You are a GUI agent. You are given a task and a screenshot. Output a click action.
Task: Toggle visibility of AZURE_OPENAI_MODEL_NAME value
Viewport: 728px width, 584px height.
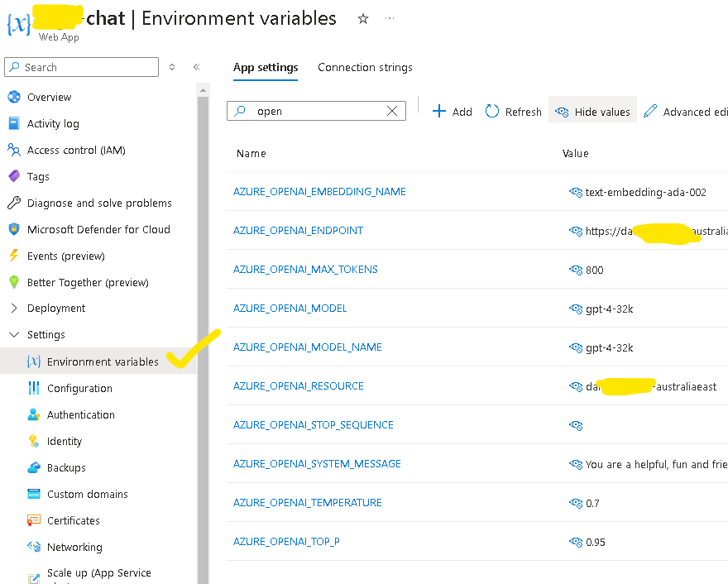[x=576, y=347]
